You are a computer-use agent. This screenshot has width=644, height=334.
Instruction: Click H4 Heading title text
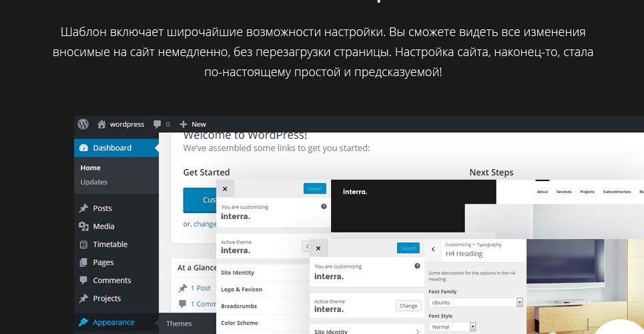tap(464, 254)
